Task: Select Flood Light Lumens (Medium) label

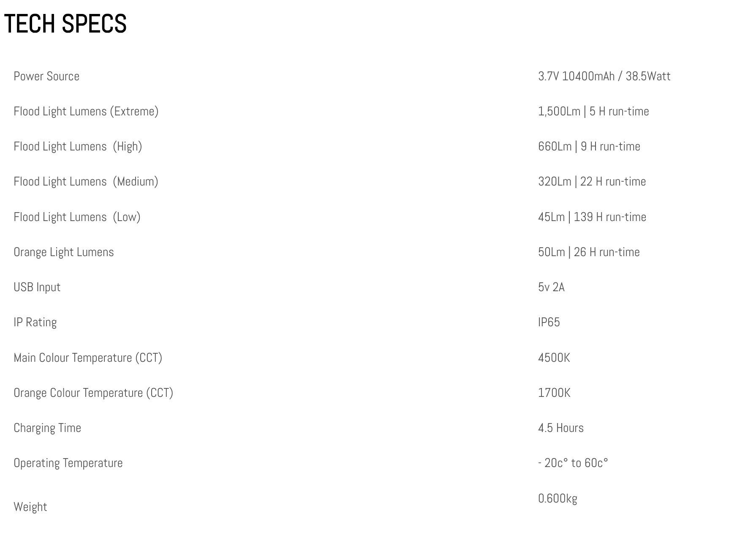Action: pyautogui.click(x=86, y=182)
